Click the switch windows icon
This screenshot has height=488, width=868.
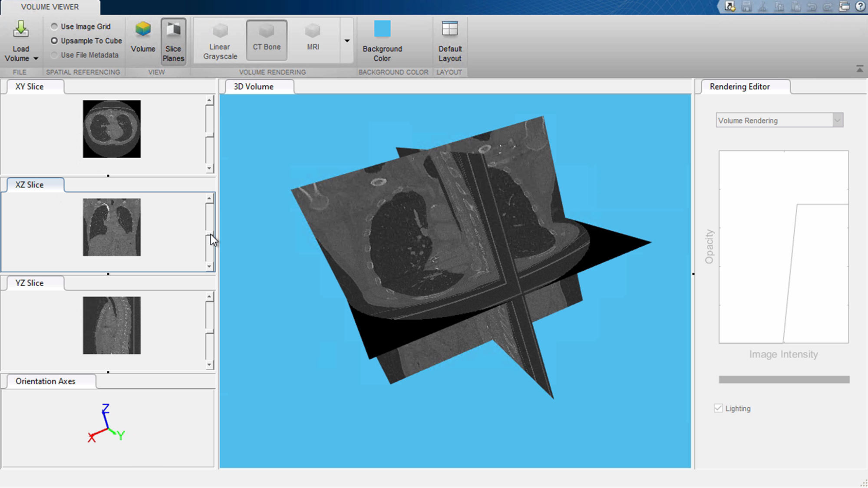tap(844, 7)
